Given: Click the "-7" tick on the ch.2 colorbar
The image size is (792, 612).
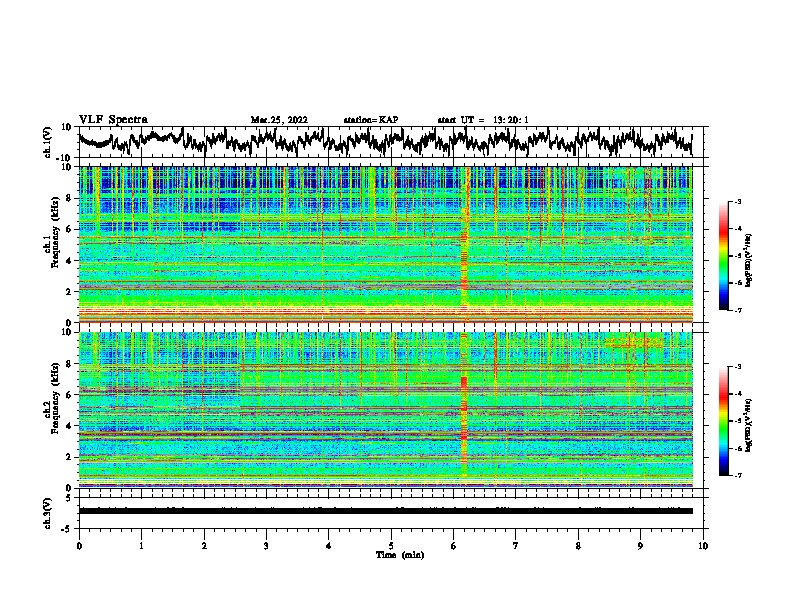Looking at the screenshot, I should (737, 475).
